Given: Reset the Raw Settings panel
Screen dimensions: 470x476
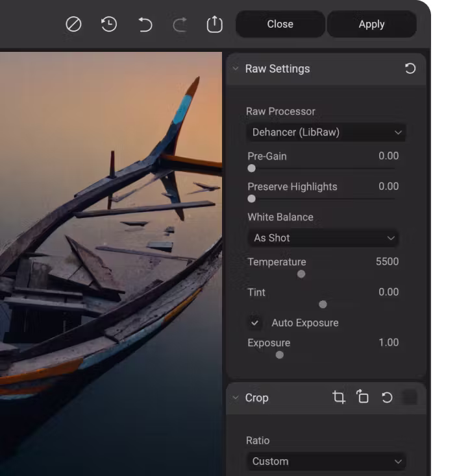Looking at the screenshot, I should click(410, 69).
